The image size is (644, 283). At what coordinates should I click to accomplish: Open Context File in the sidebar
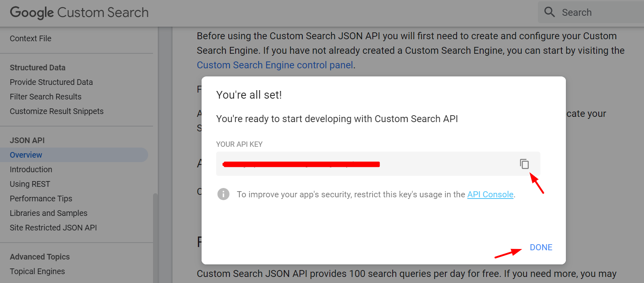[31, 38]
